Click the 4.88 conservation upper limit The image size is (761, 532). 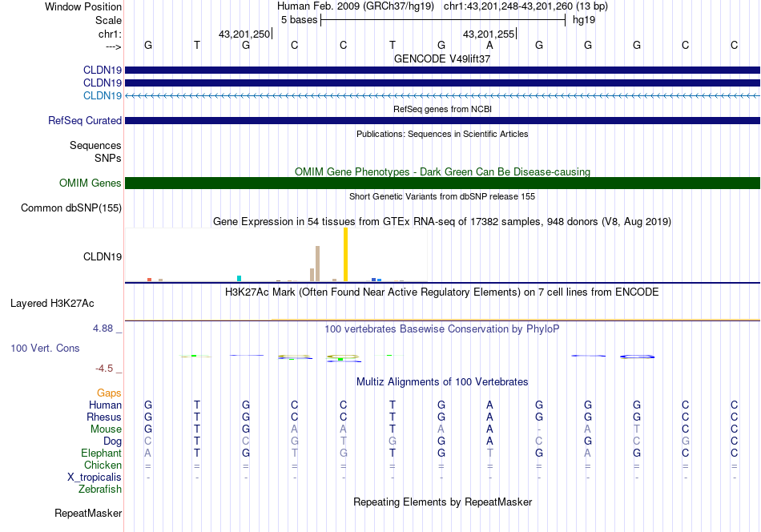point(103,328)
